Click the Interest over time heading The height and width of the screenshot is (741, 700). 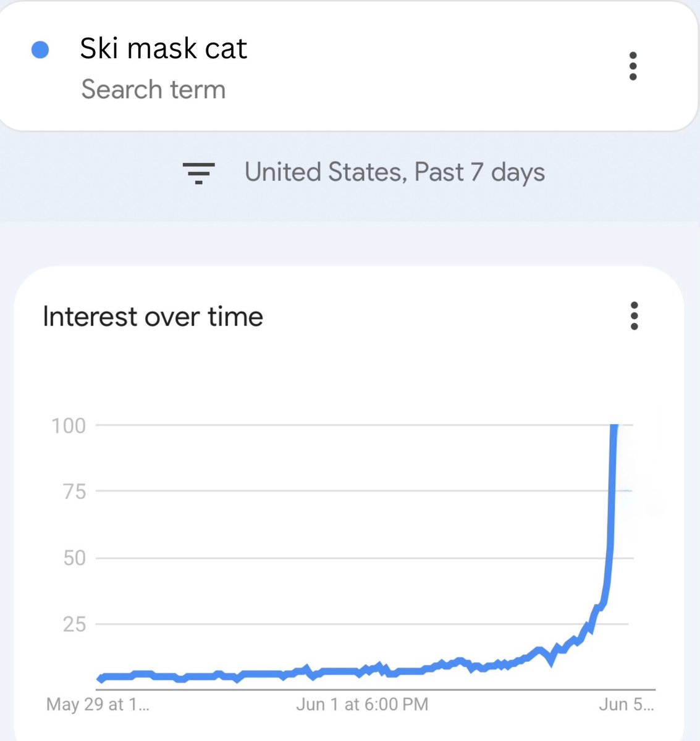(x=153, y=317)
